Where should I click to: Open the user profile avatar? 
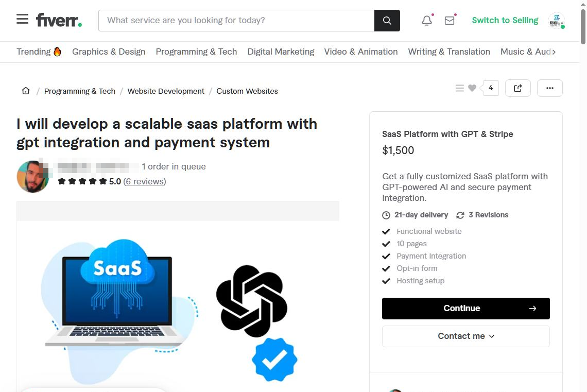pos(556,21)
